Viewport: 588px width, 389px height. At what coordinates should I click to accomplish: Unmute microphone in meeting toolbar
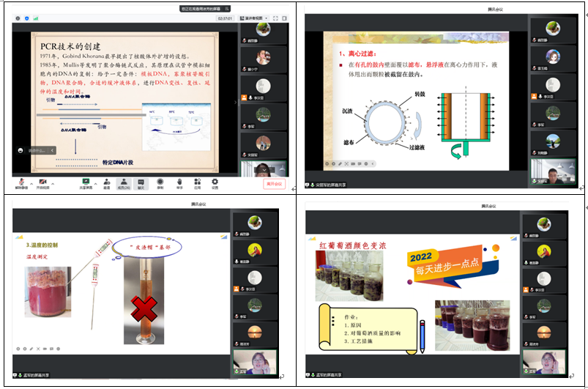(x=21, y=182)
